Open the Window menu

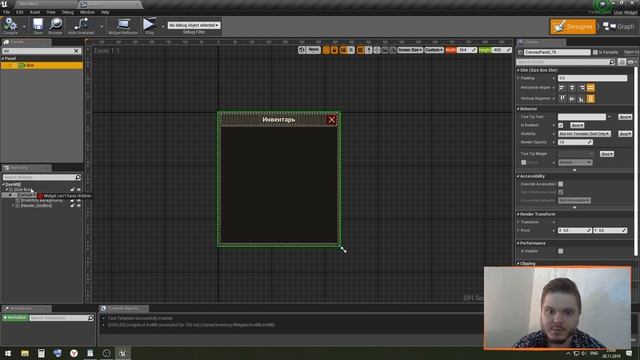click(x=87, y=12)
